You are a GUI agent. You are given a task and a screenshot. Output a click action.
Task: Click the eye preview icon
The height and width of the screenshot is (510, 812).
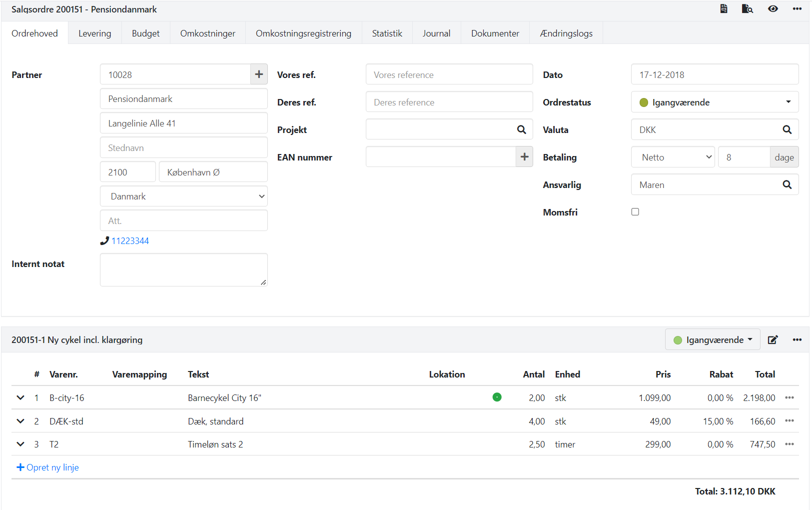click(x=773, y=9)
